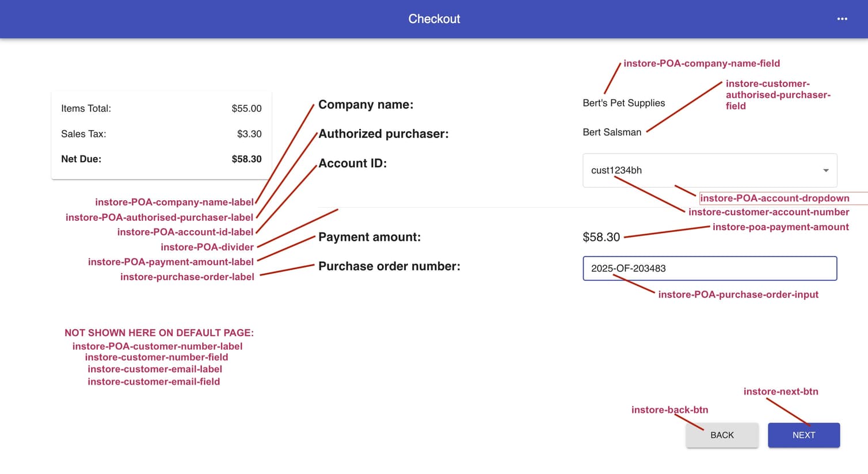Click the Authorized purchaser label
Screen dimensions: 868x474
point(383,134)
